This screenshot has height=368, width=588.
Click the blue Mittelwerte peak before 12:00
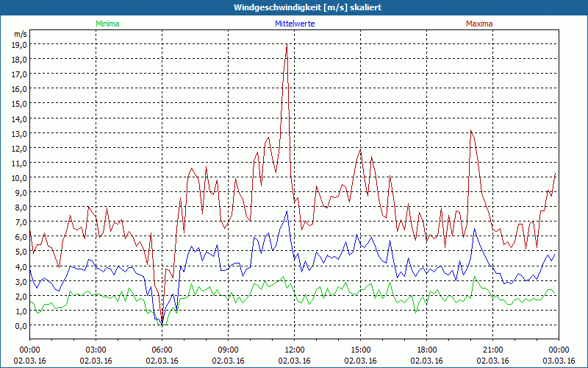[287, 211]
